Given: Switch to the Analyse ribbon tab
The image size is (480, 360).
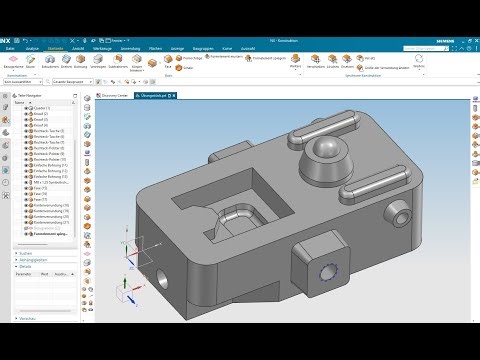Looking at the screenshot, I should [x=32, y=49].
